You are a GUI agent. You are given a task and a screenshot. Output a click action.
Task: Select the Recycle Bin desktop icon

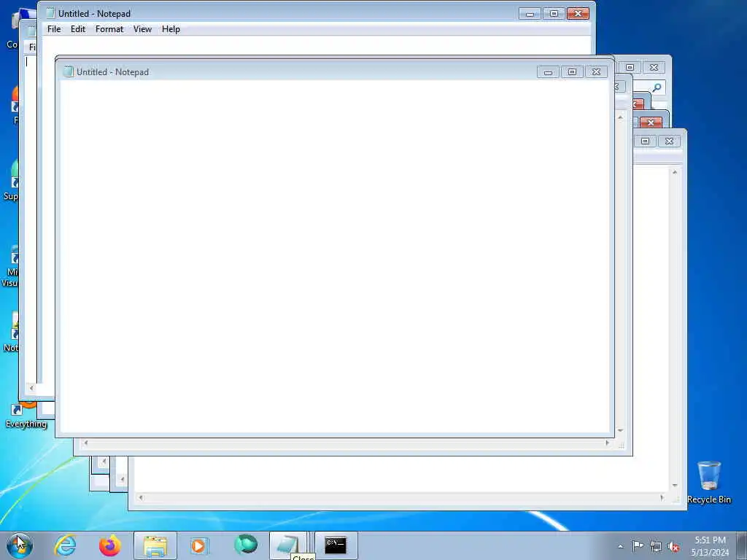709,482
